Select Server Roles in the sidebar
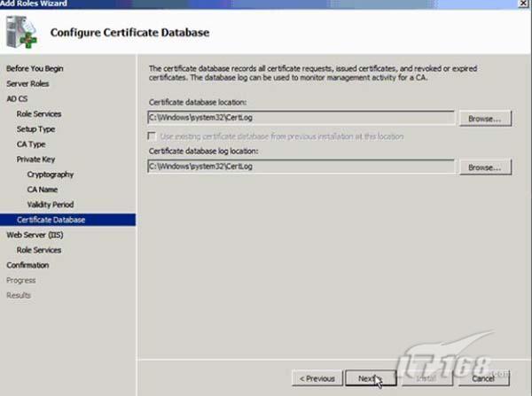532x396 pixels. (28, 83)
